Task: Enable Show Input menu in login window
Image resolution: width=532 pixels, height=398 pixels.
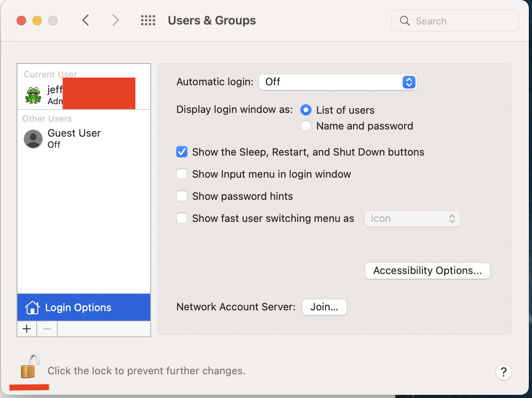Action: pos(182,174)
